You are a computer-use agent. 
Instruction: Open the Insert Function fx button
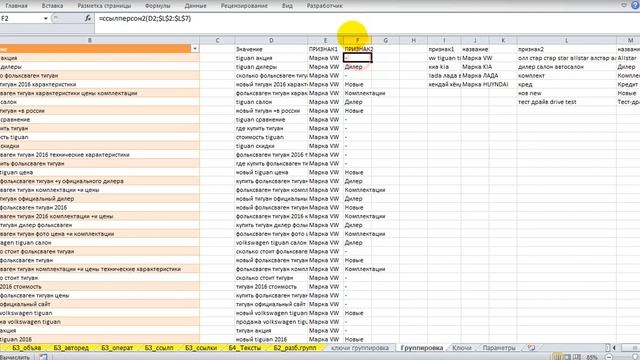[88, 18]
